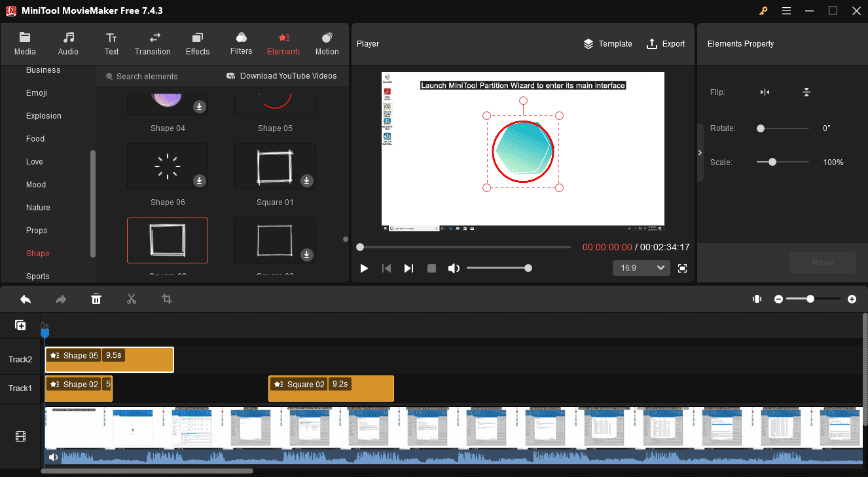Open Download YouTube Videos link
The height and width of the screenshot is (477, 868).
[281, 76]
